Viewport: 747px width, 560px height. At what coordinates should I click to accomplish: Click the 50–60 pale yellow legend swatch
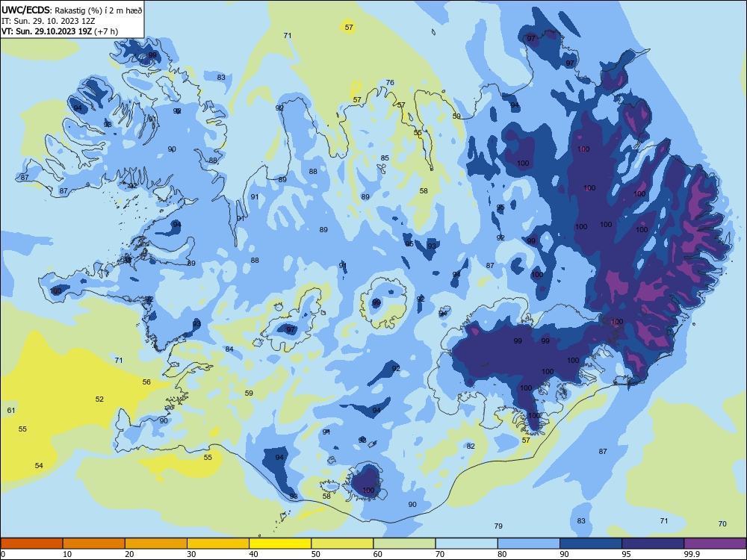(342, 544)
